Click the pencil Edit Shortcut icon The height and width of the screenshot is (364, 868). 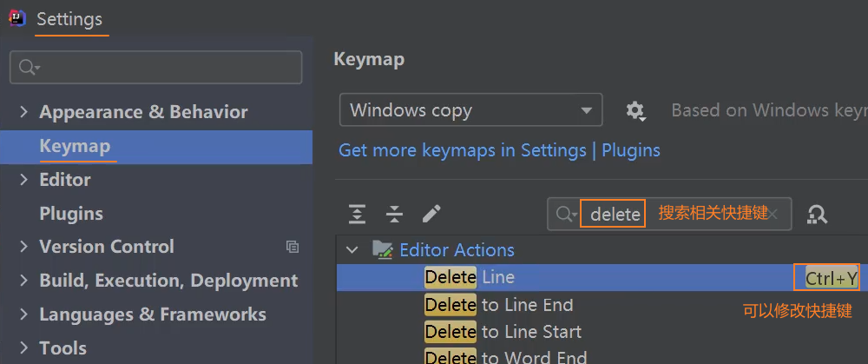431,214
